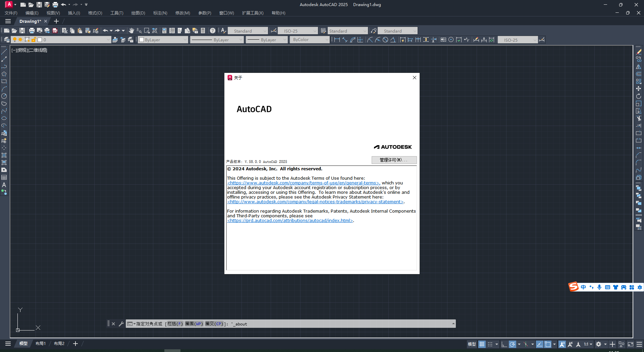Viewport: 644px width, 352px height.
Task: Open the Help question mark icon
Action: [x=213, y=31]
